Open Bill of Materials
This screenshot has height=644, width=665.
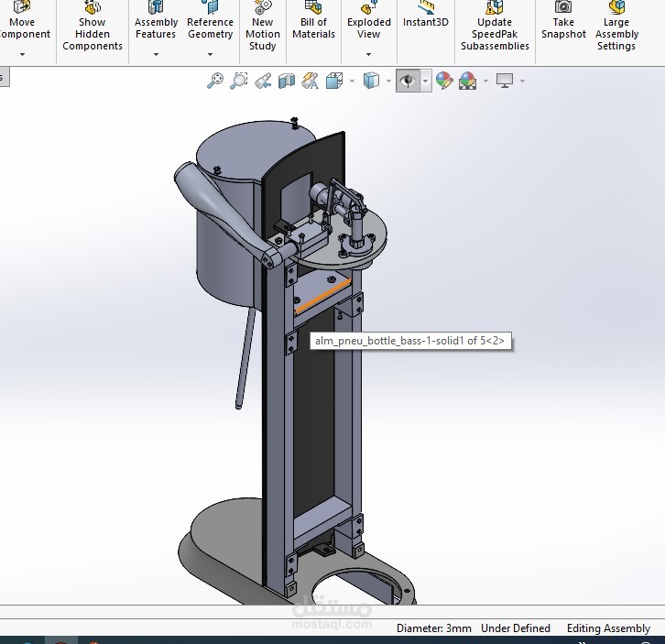coord(313,20)
